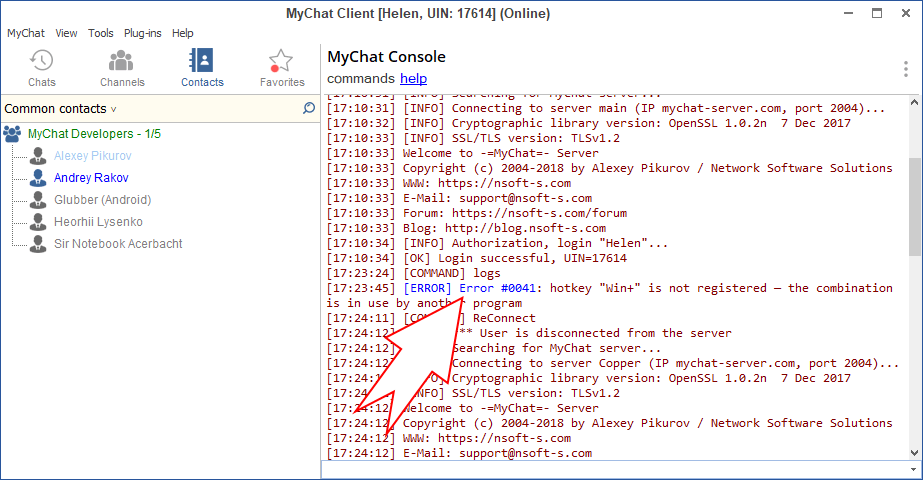
Task: Click console scrollbar up arrow
Action: pos(914,102)
